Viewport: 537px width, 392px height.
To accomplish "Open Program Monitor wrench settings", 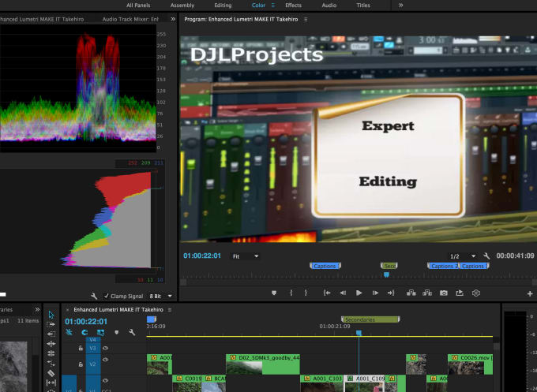I will click(486, 256).
